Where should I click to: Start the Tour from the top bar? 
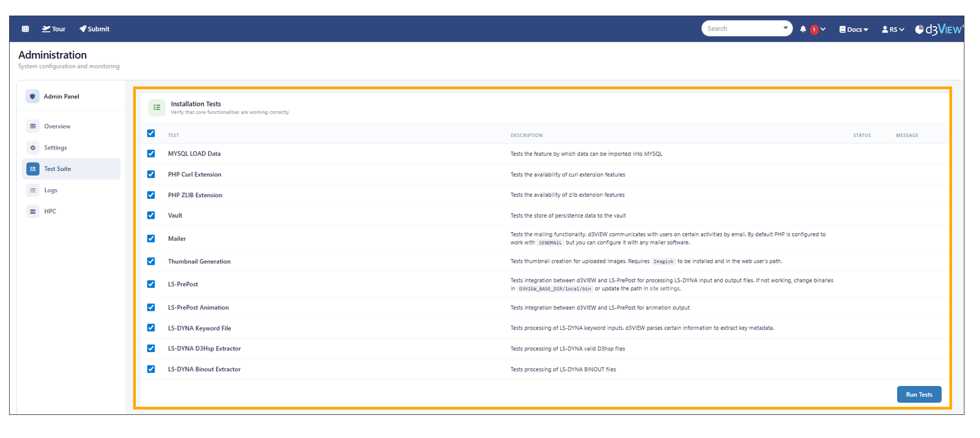pyautogui.click(x=54, y=29)
